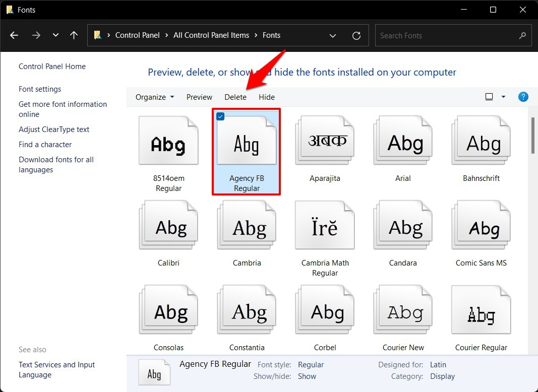Open Control Panel Home link
Viewport: 538px width, 392px height.
[x=52, y=67]
